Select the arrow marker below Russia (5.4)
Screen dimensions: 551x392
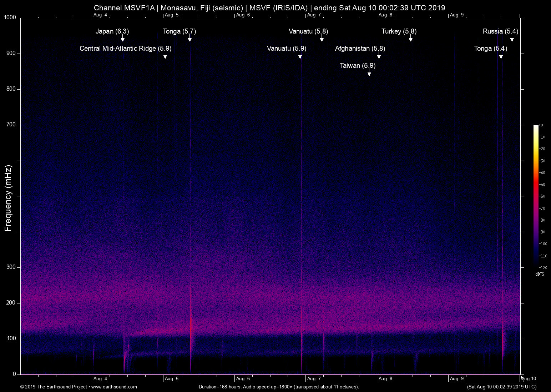point(512,39)
